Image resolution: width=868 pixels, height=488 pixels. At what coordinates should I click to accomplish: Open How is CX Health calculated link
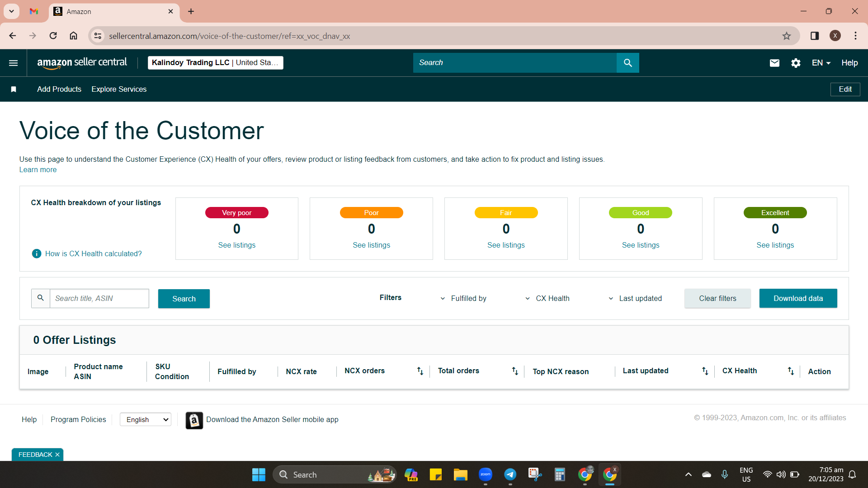click(93, 254)
